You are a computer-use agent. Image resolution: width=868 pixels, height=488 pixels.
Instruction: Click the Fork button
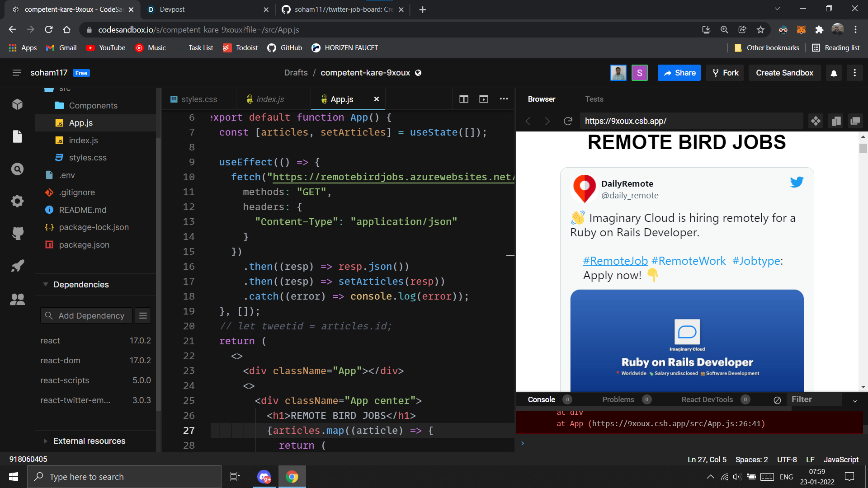(725, 73)
